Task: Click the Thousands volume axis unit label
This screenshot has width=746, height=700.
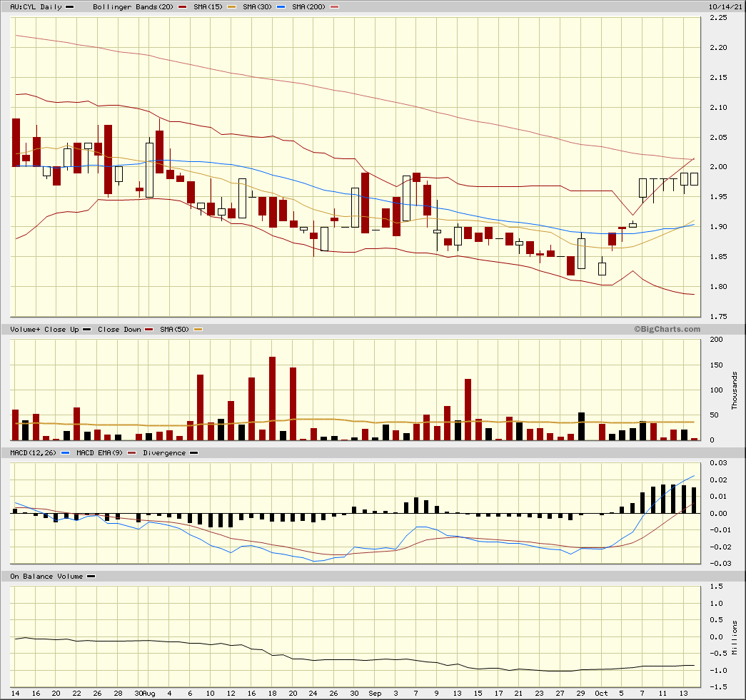Action: pyautogui.click(x=735, y=390)
